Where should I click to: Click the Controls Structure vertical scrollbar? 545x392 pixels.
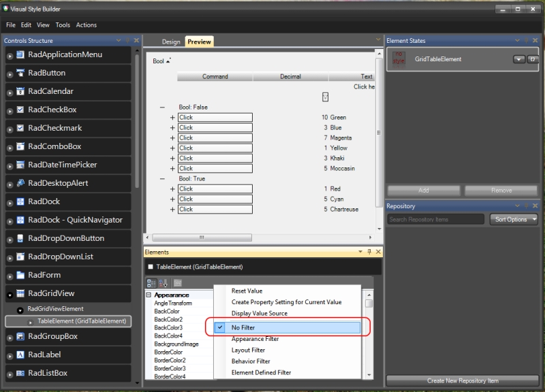(137, 122)
